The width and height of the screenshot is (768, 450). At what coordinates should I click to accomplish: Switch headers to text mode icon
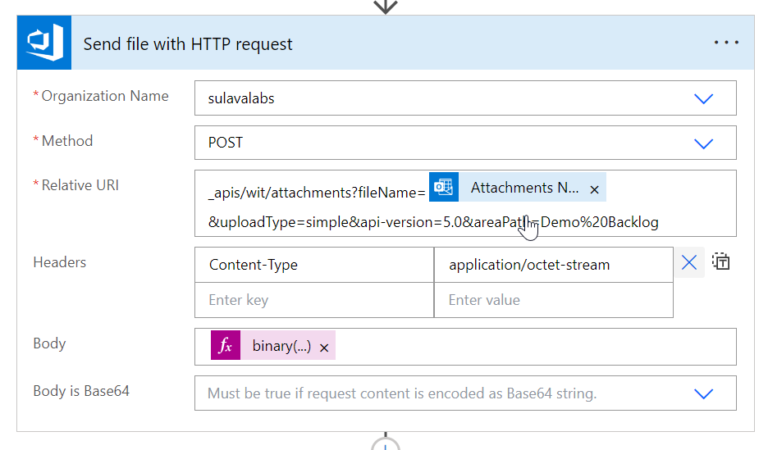[721, 261]
